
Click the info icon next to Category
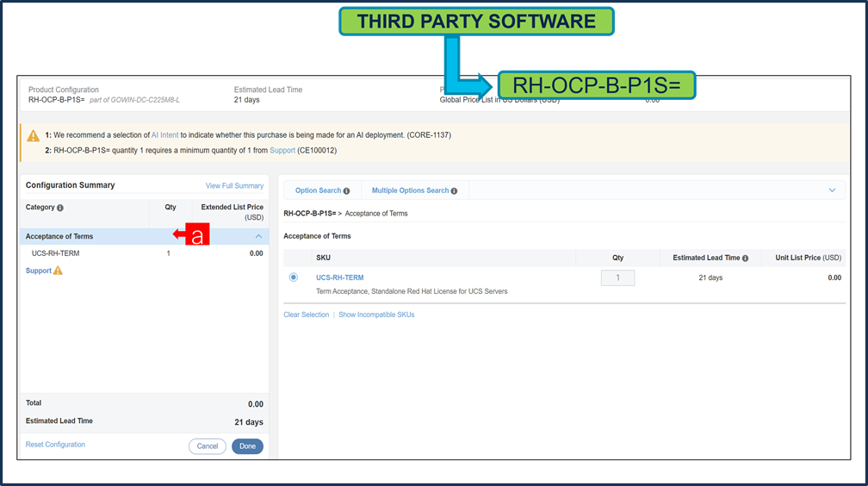(x=60, y=208)
